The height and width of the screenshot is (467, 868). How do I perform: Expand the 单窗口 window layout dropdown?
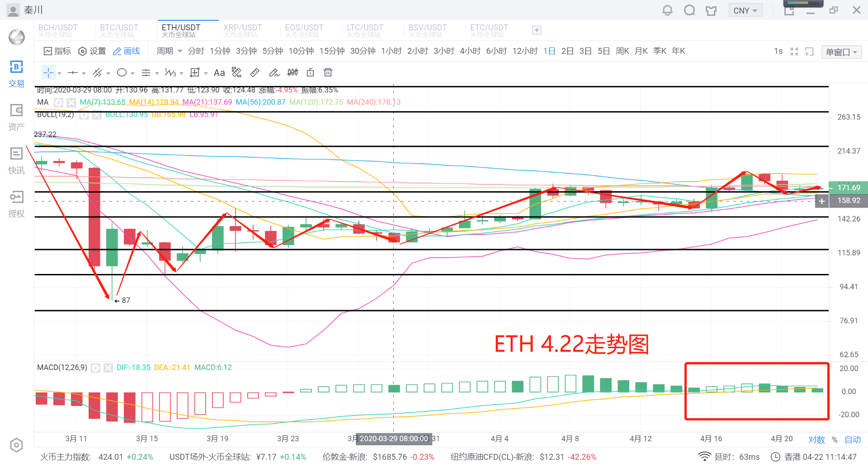(x=841, y=52)
